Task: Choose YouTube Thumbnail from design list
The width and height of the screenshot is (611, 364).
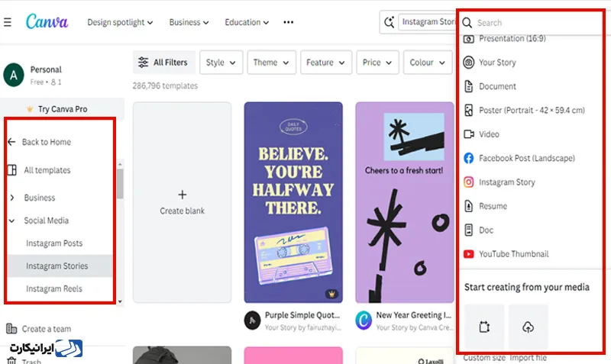Action: 513,254
